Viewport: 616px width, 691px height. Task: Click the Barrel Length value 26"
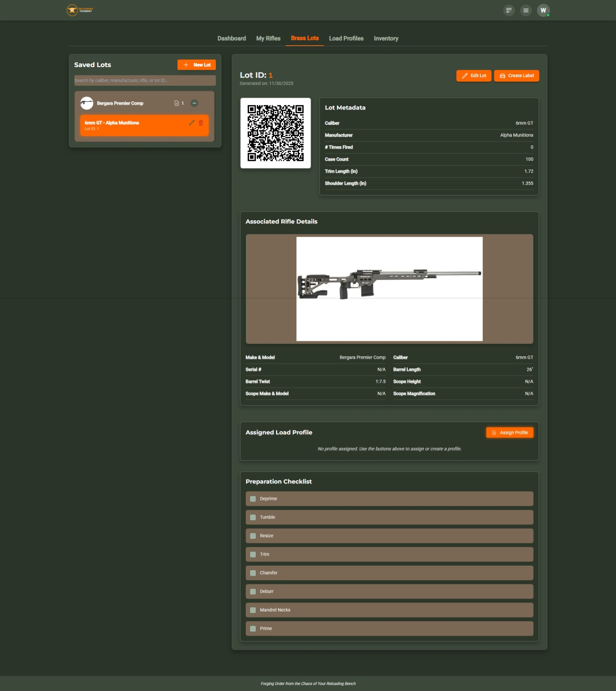click(530, 369)
